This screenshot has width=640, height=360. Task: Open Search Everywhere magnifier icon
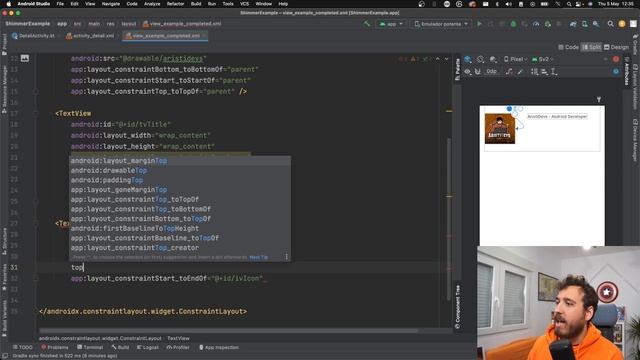(x=610, y=24)
